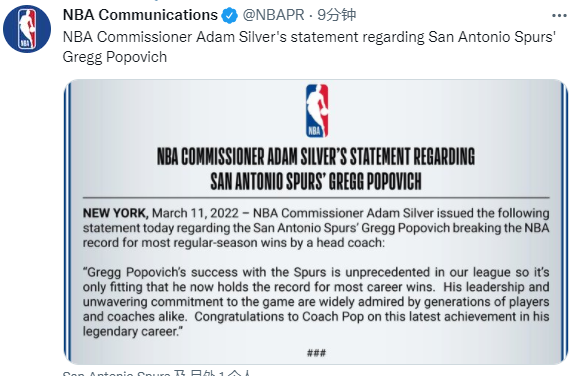Click the NBA logo inside the statement image
The image size is (569, 376).
pyautogui.click(x=317, y=110)
